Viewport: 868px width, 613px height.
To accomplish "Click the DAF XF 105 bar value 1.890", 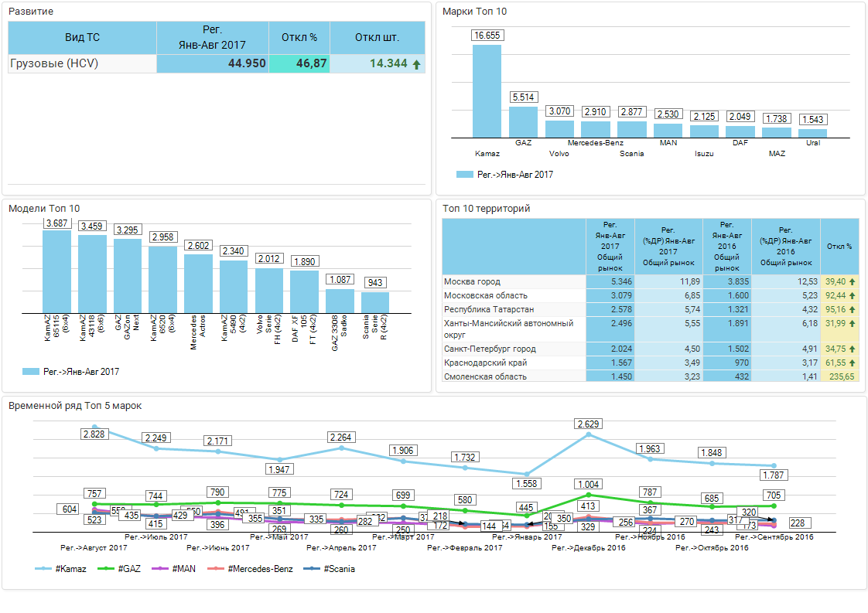I will tap(305, 261).
